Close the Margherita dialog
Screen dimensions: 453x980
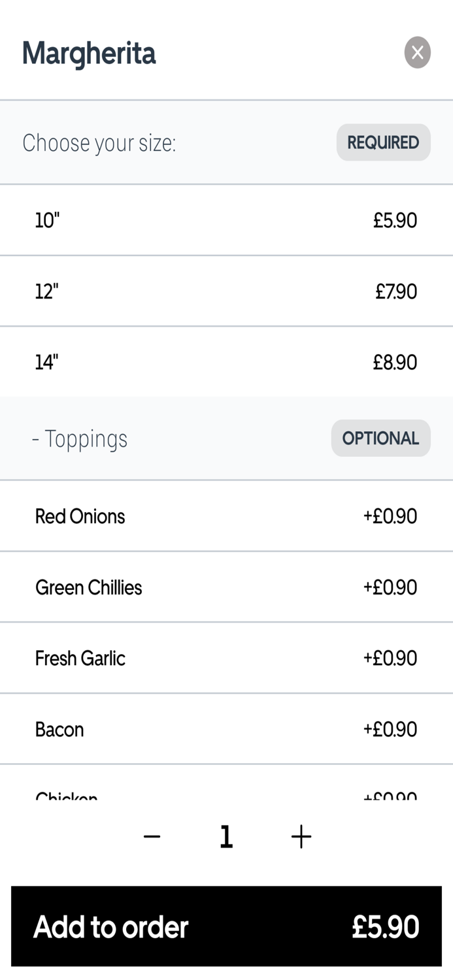pos(417,52)
